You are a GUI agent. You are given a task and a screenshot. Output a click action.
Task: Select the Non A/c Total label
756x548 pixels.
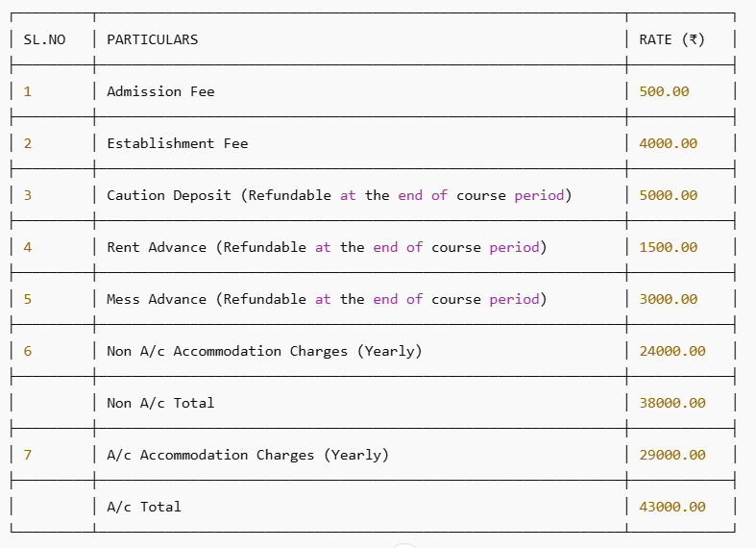click(160, 403)
